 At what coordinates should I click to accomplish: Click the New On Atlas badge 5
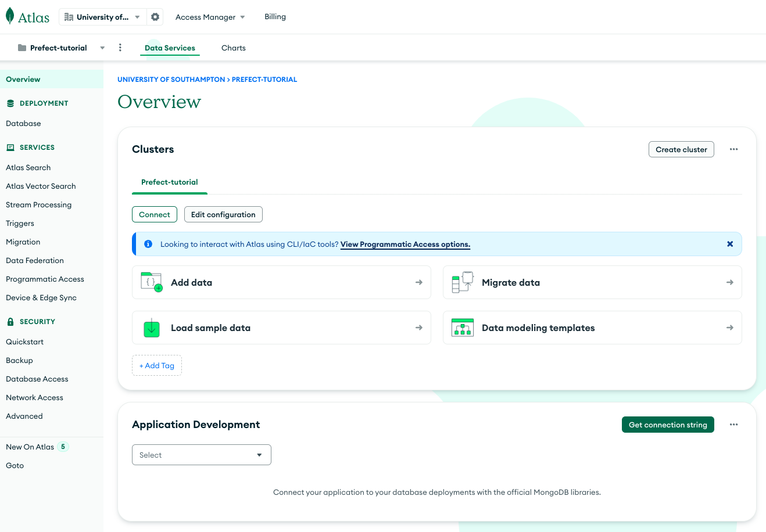pos(63,447)
